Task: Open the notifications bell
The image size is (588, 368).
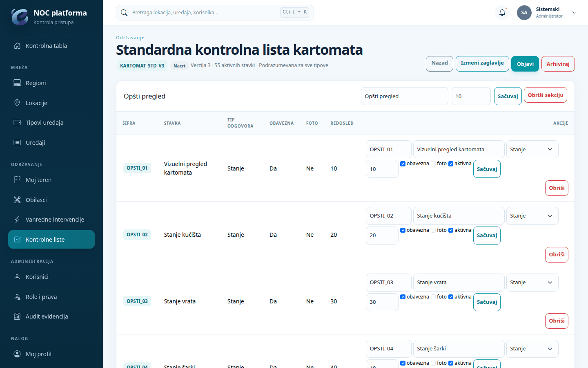Action: coord(502,13)
